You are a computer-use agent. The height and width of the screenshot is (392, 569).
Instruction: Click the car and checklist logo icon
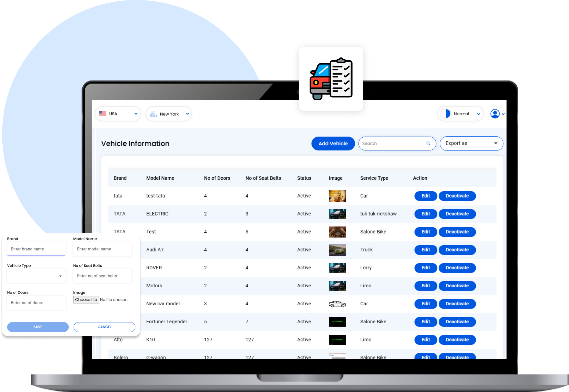(331, 79)
